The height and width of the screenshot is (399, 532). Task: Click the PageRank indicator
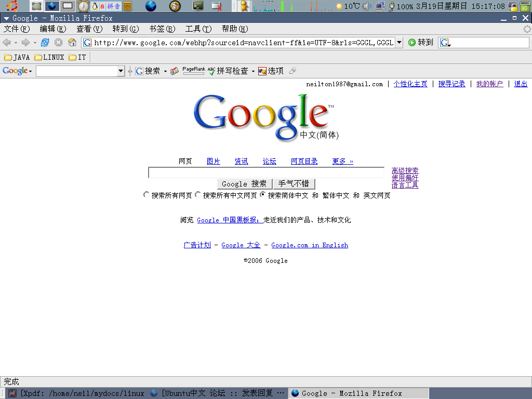(193, 71)
